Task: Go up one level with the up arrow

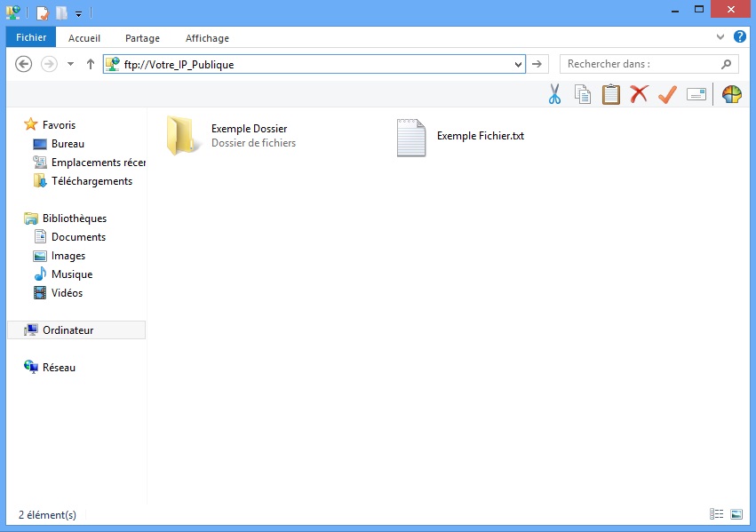Action: pos(90,64)
